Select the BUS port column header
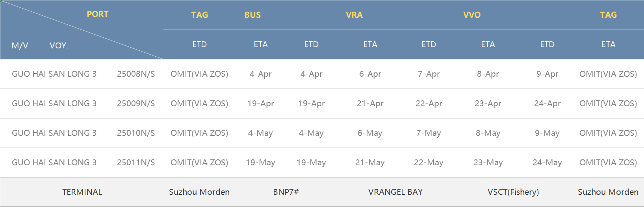 click(252, 15)
